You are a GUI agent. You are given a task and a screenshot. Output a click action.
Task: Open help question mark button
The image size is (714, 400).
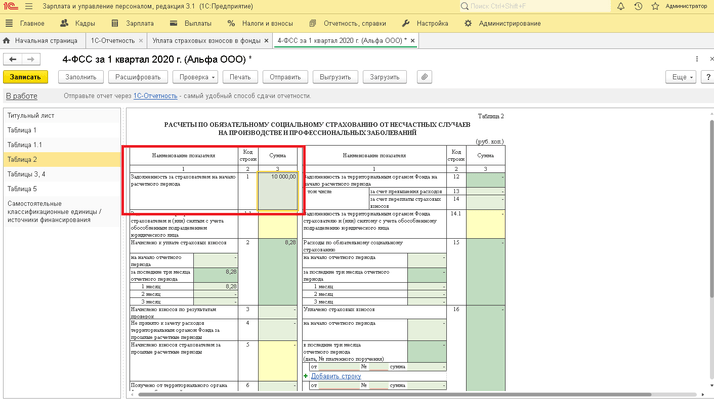(x=708, y=77)
